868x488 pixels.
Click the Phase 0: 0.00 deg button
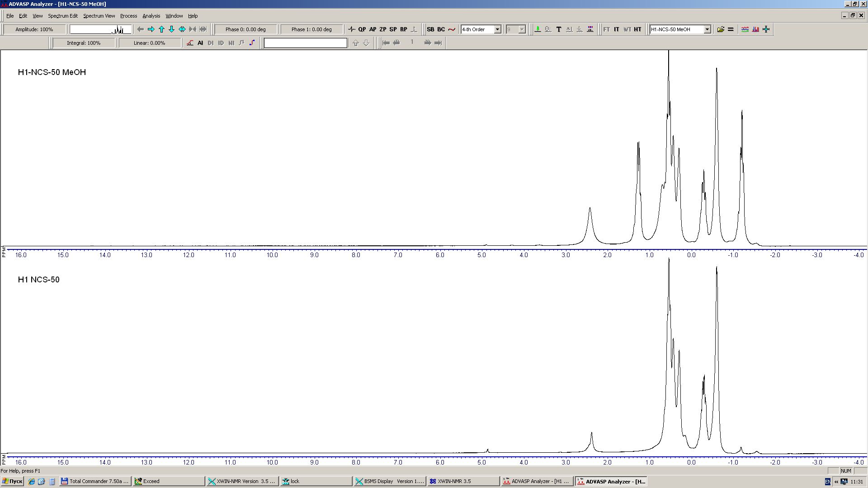click(245, 29)
